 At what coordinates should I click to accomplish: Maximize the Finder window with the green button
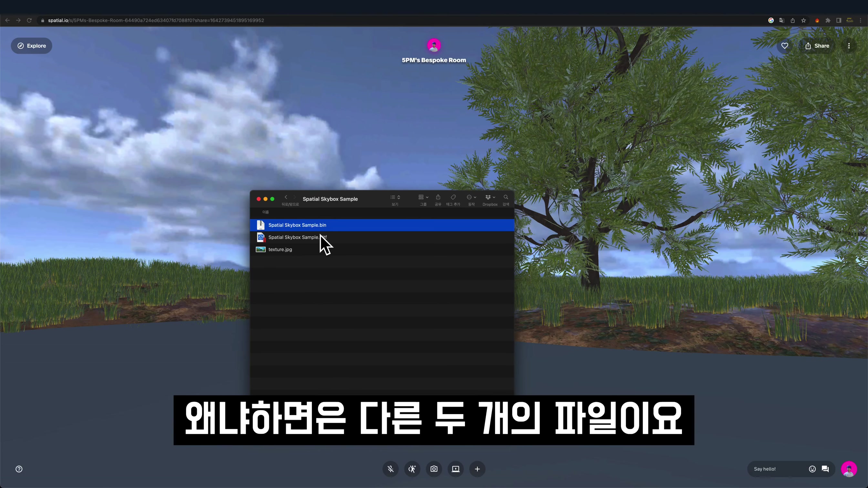272,199
